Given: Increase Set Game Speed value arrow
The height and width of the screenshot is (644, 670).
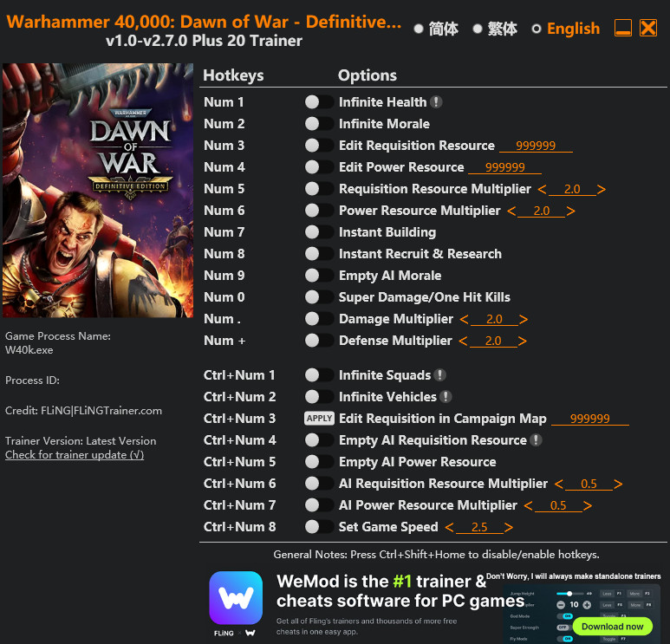Looking at the screenshot, I should 509,527.
